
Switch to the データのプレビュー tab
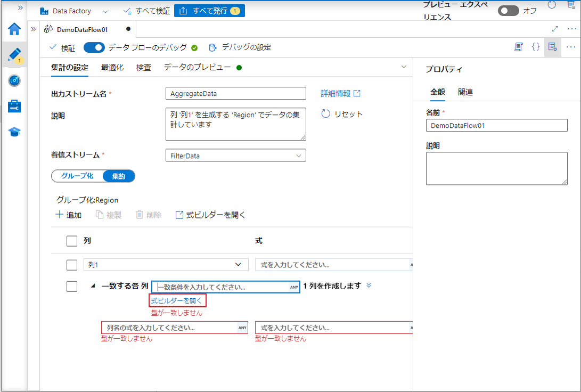(197, 68)
